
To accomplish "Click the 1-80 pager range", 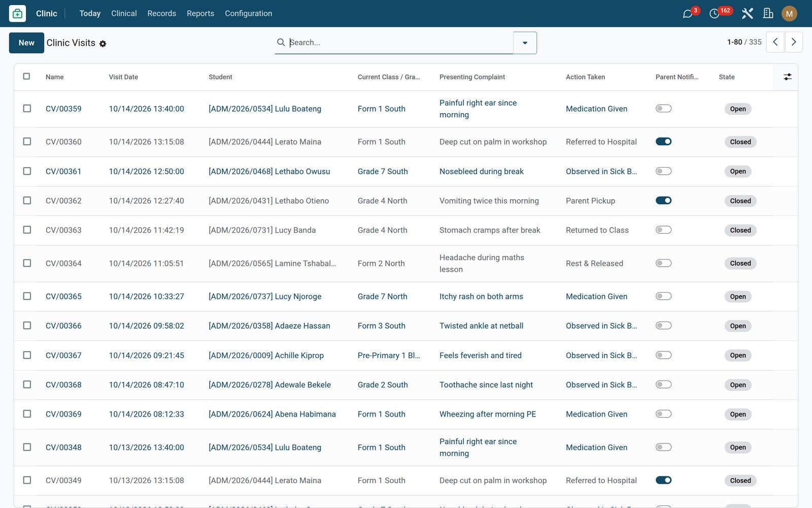I will click(734, 42).
